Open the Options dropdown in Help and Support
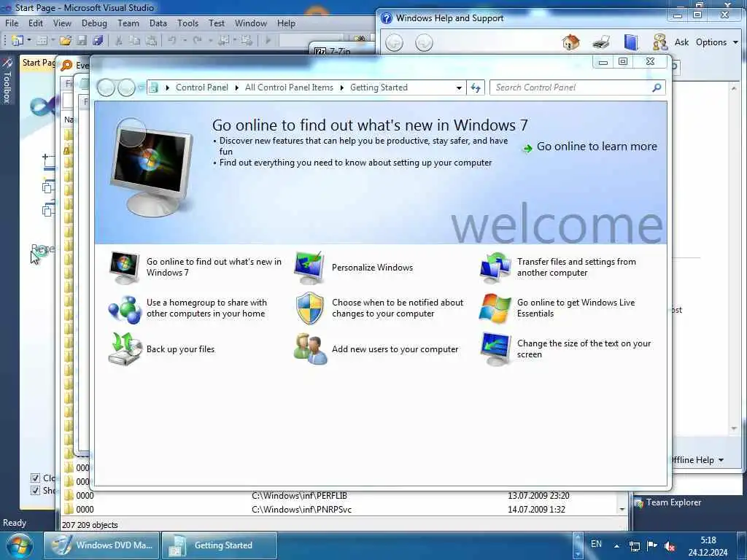Image resolution: width=747 pixels, height=560 pixels. [717, 42]
